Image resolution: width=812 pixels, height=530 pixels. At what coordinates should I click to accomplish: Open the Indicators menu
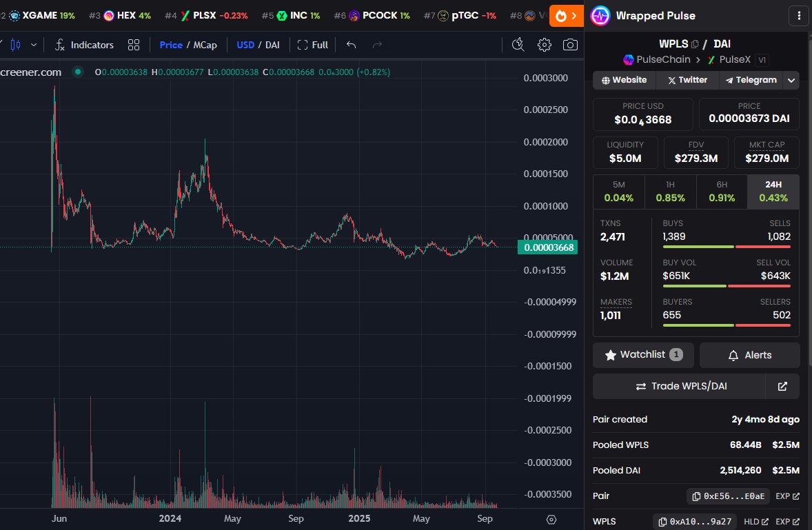tap(84, 45)
